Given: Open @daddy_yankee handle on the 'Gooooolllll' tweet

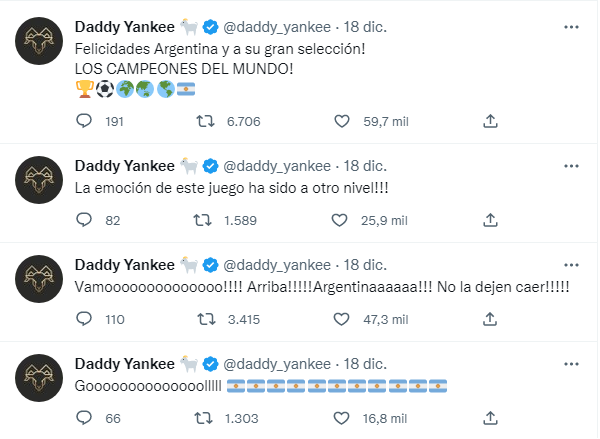Looking at the screenshot, I should coord(278,363).
